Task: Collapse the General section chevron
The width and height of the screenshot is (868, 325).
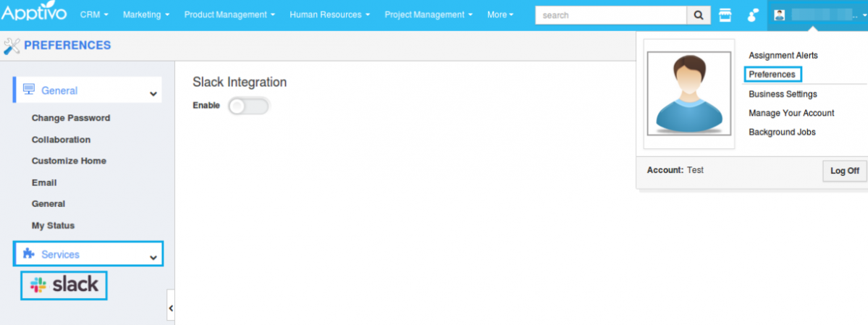Action: pyautogui.click(x=153, y=93)
